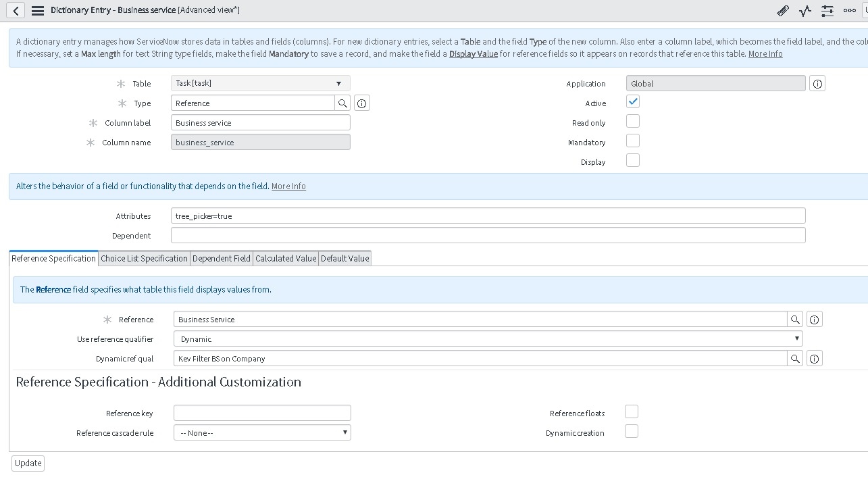The width and height of the screenshot is (868, 477).
Task: Open the personalize form settings icon
Action: (827, 10)
